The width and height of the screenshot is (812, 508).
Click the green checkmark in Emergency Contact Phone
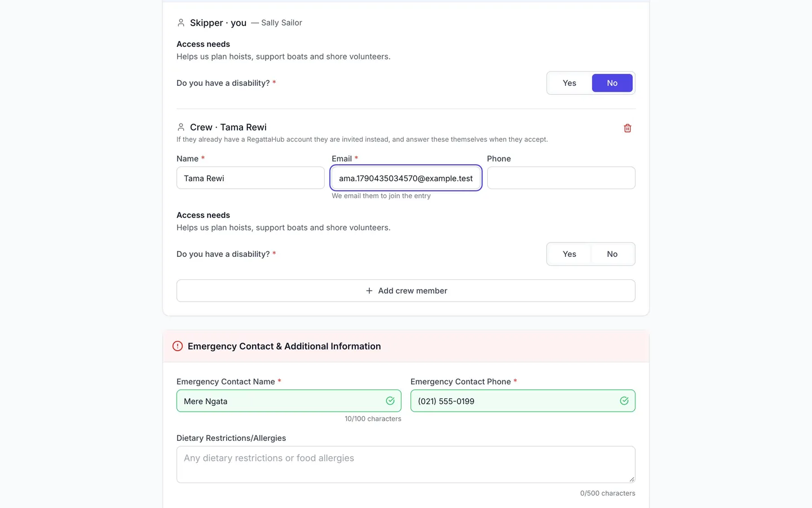(624, 401)
